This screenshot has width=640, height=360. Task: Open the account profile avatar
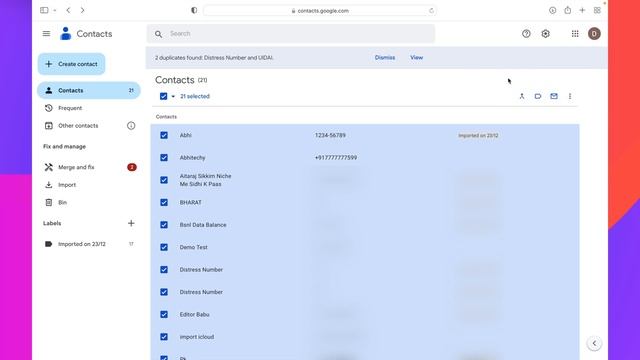point(594,34)
